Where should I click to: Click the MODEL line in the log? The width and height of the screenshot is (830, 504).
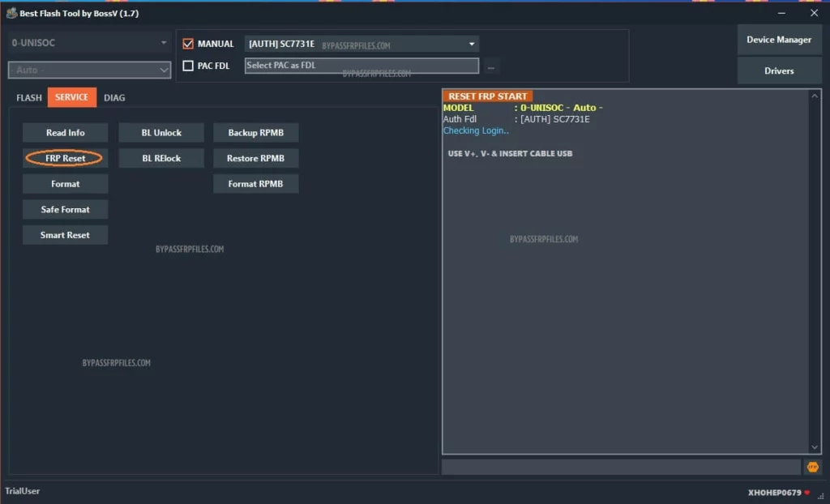523,108
